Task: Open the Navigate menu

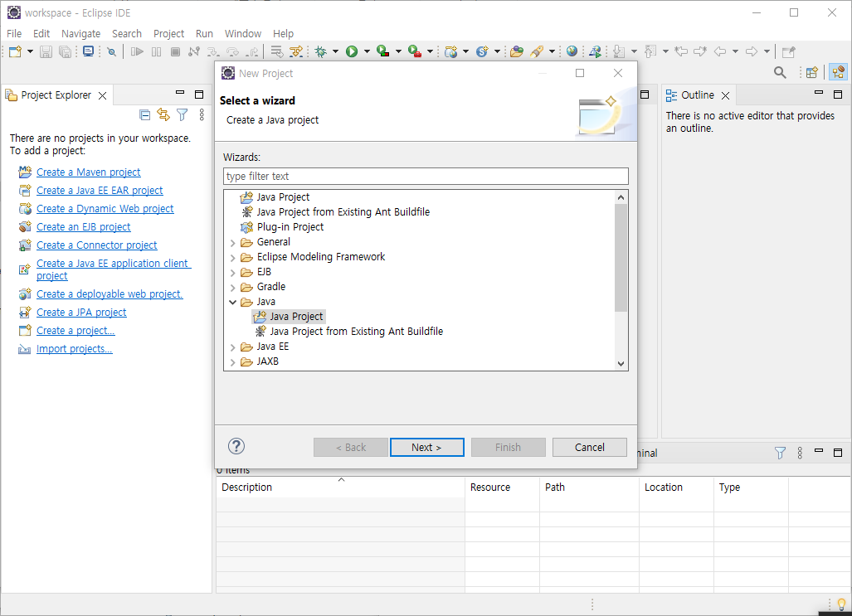Action: coord(81,34)
